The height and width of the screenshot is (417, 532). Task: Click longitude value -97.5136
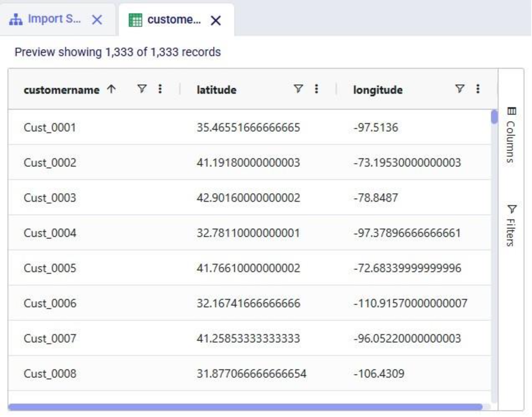click(x=376, y=128)
